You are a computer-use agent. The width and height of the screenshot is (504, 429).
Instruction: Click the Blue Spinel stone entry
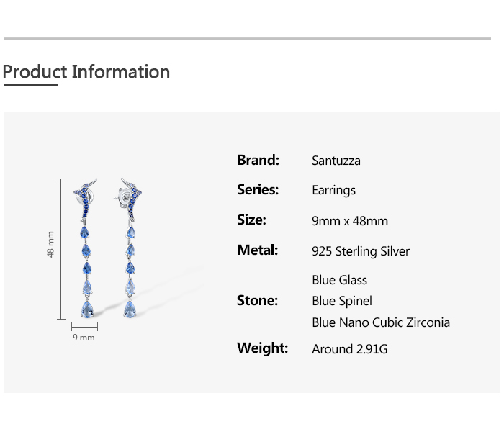pos(341,301)
